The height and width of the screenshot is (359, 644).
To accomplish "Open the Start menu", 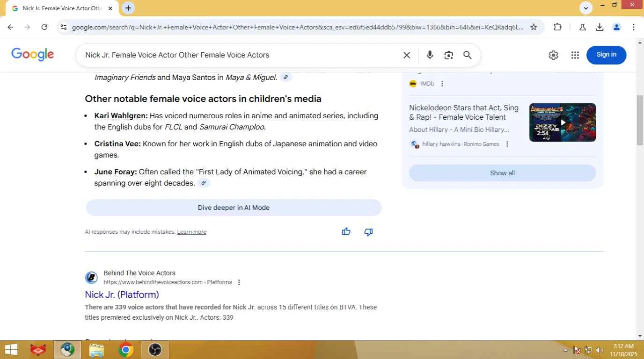I will pyautogui.click(x=11, y=350).
